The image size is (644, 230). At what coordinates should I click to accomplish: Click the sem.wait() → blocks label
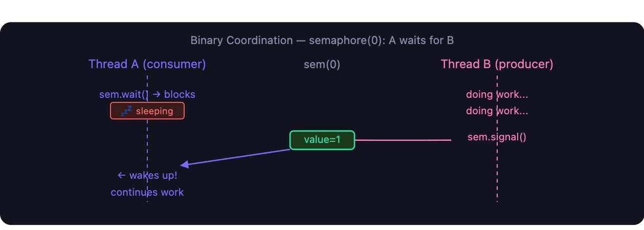coord(147,94)
